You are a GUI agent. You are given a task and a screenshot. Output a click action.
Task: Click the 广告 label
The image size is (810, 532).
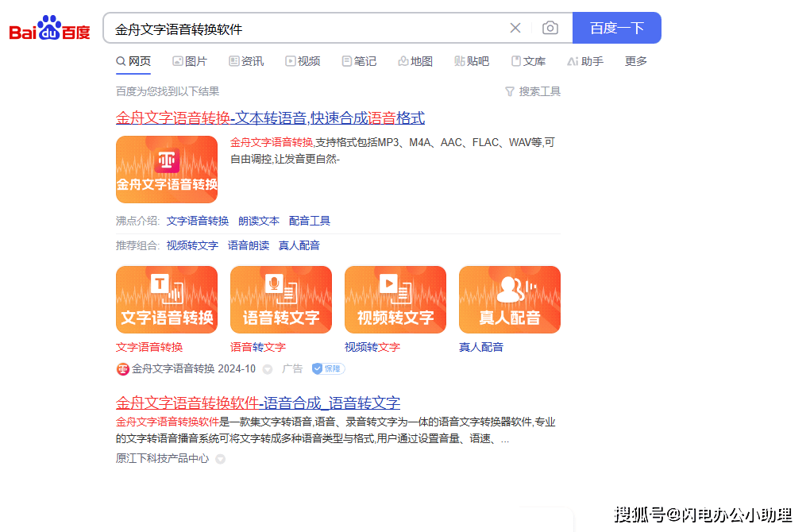pos(292,368)
